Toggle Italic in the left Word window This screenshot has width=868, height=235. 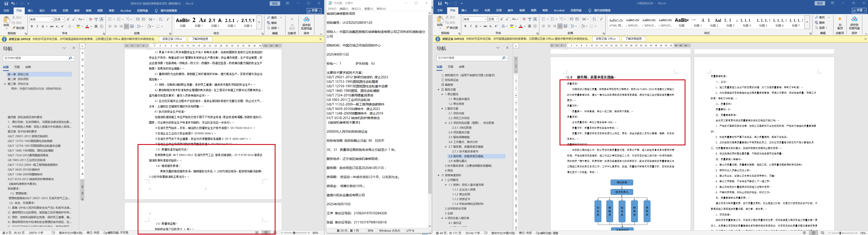tap(37, 26)
